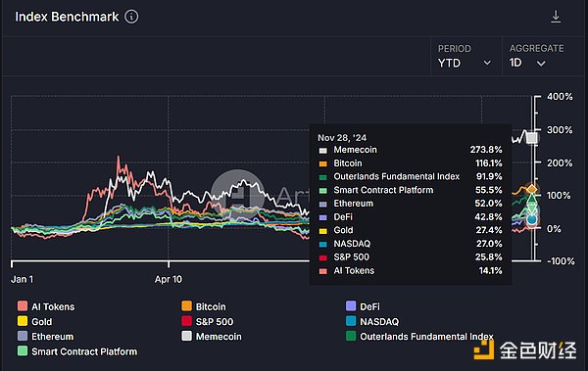Image resolution: width=588 pixels, height=371 pixels.
Task: Click the orange Bitcoin diamond chart marker
Action: [x=532, y=189]
